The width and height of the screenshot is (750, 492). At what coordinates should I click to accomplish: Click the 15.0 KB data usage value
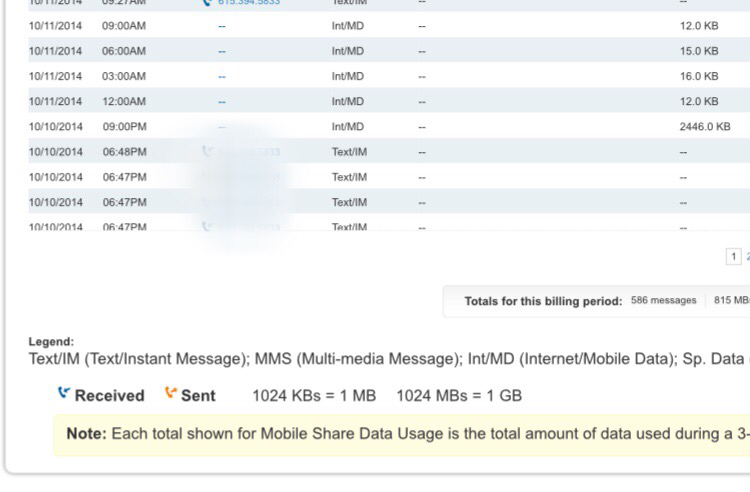(x=698, y=51)
